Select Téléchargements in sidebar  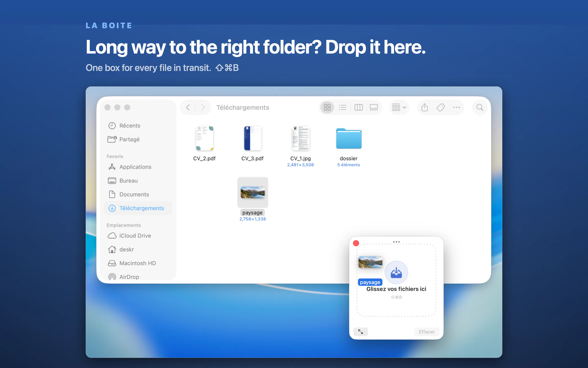[138, 208]
